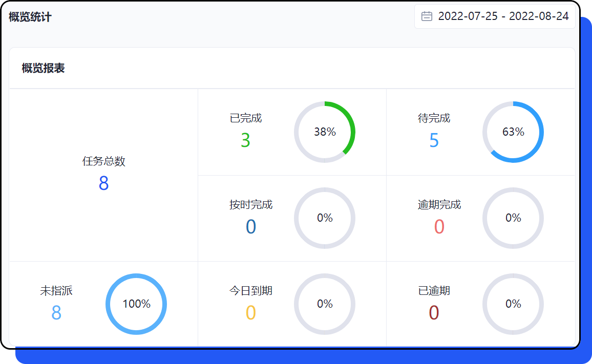Click the 已逾期 0% progress ring
592x364 pixels.
(x=513, y=304)
